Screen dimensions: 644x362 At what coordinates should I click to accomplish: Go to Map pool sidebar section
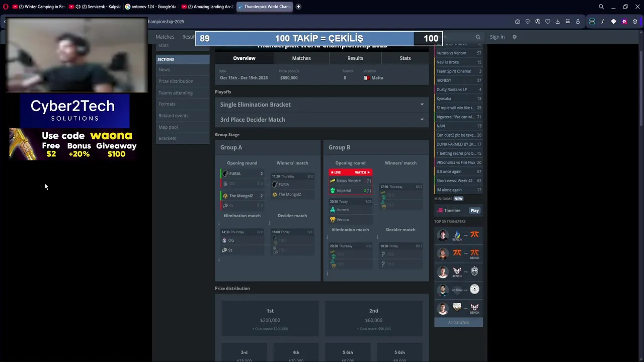168,127
